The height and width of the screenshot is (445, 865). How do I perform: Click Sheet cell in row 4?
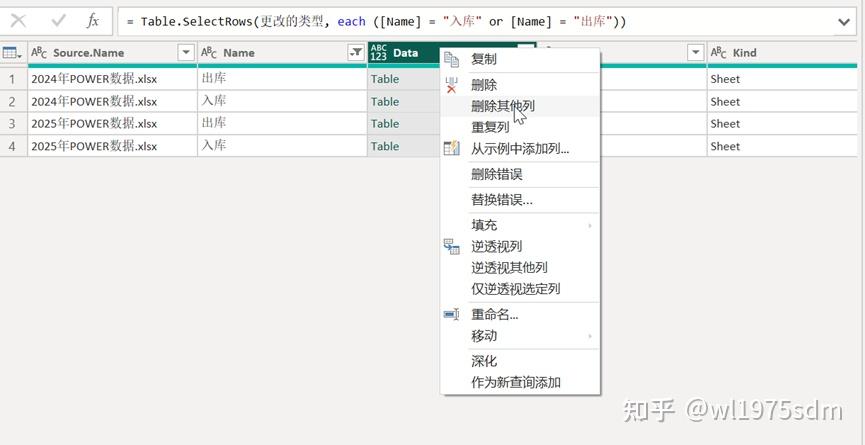click(782, 146)
